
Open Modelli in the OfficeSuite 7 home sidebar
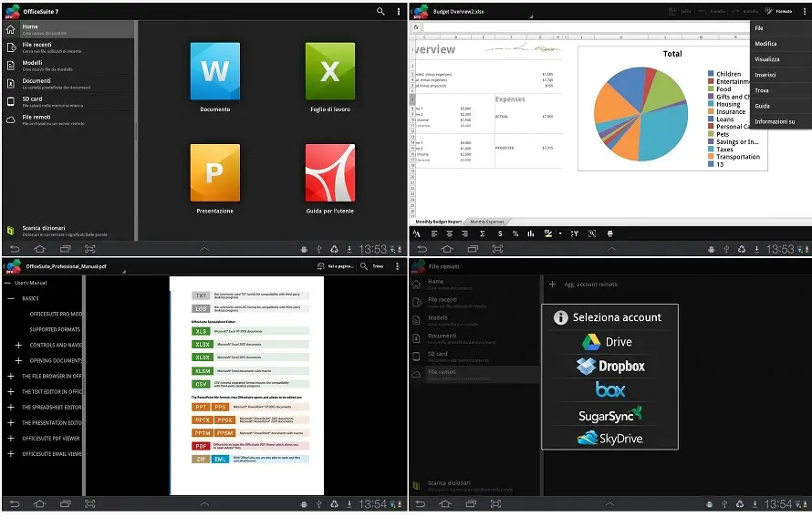68,65
